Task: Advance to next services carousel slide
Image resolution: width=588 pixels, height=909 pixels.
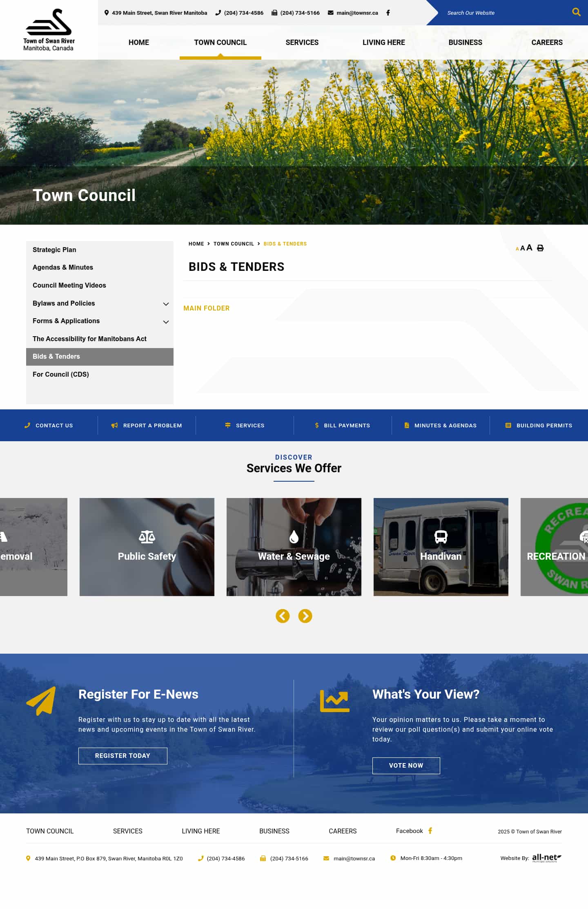Action: 305,616
